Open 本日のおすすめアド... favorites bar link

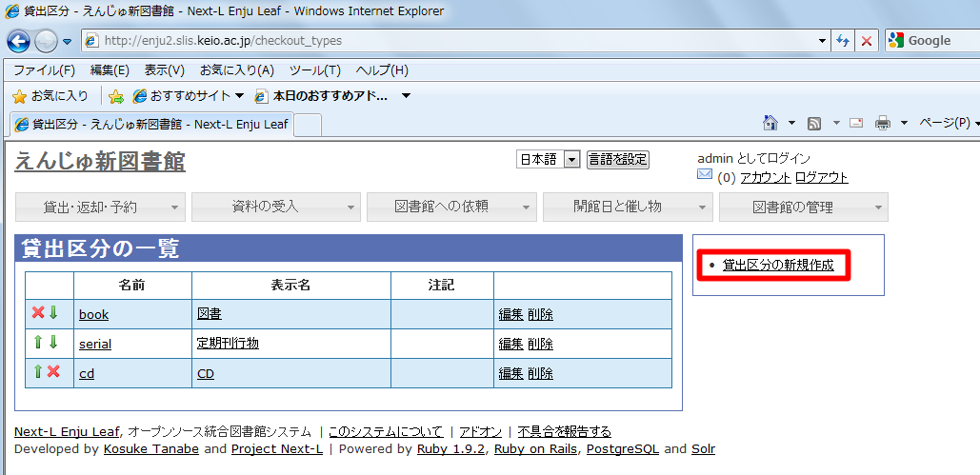click(323, 96)
